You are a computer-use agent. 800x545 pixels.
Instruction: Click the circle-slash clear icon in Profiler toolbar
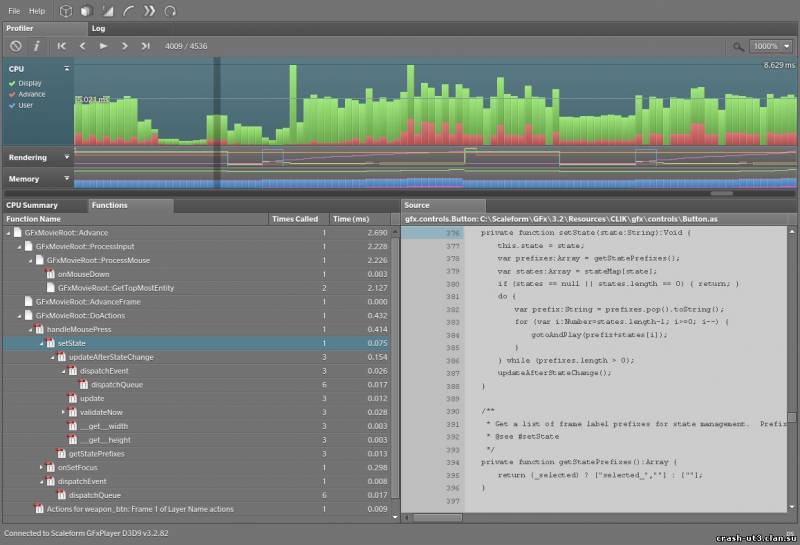[16, 46]
